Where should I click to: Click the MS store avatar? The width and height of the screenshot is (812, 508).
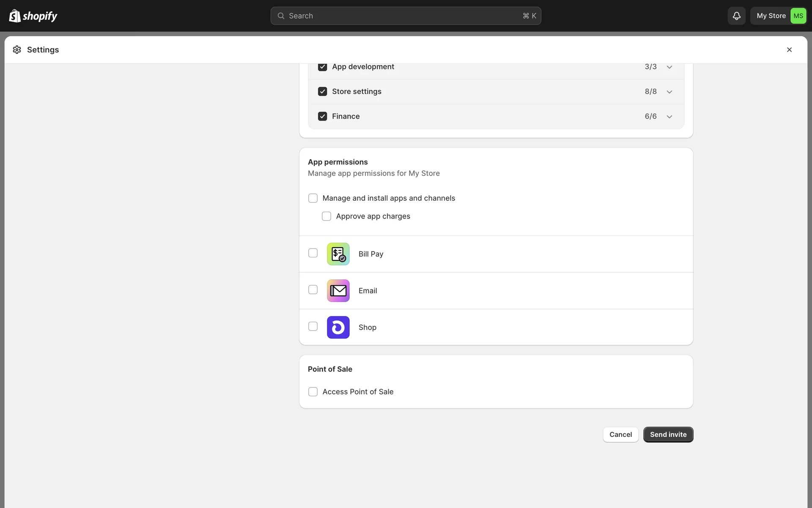tap(798, 16)
